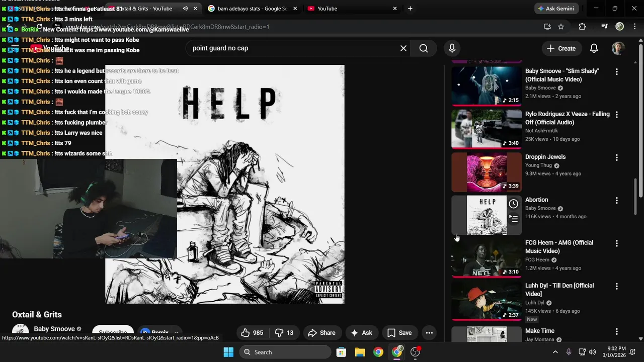
Task: Open options menu for Till Den video
Action: point(617,286)
